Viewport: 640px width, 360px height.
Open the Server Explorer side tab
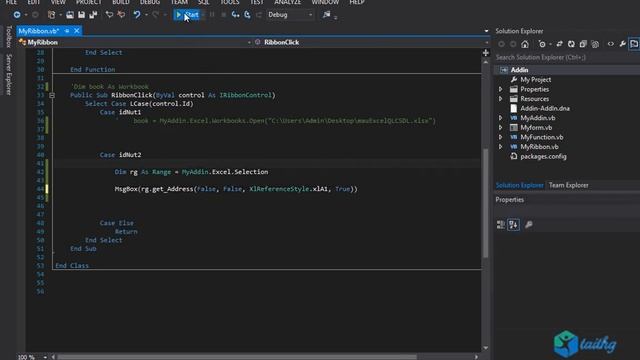pos(9,75)
